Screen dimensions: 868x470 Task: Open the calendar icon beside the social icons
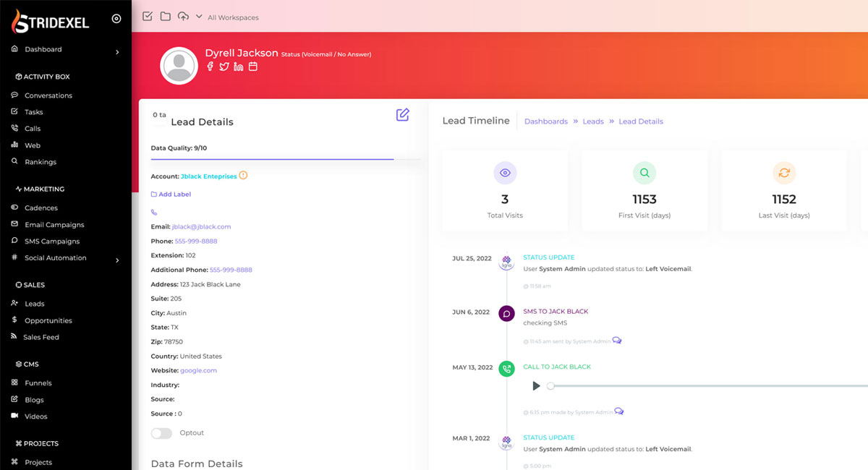253,67
